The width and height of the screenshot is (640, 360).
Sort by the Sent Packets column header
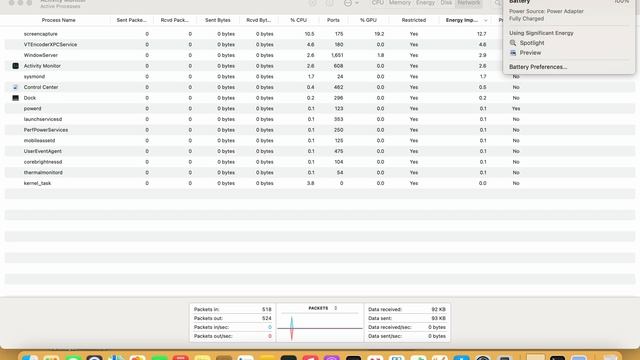point(131,20)
